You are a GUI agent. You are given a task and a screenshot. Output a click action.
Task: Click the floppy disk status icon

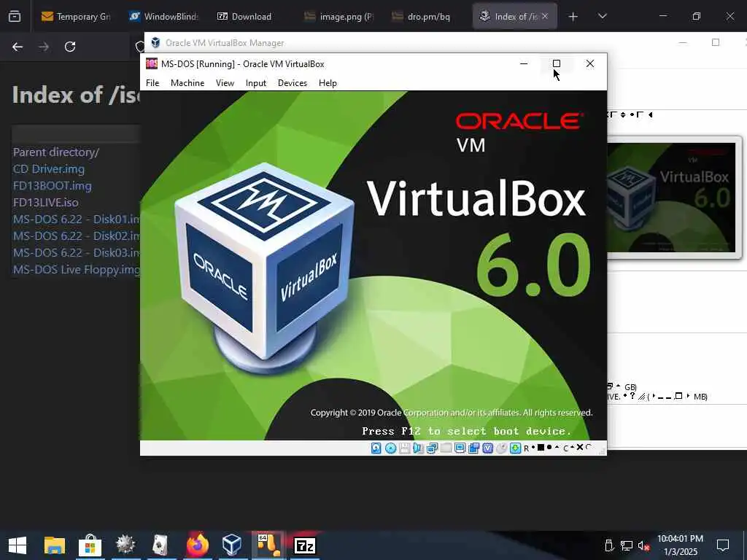404,448
